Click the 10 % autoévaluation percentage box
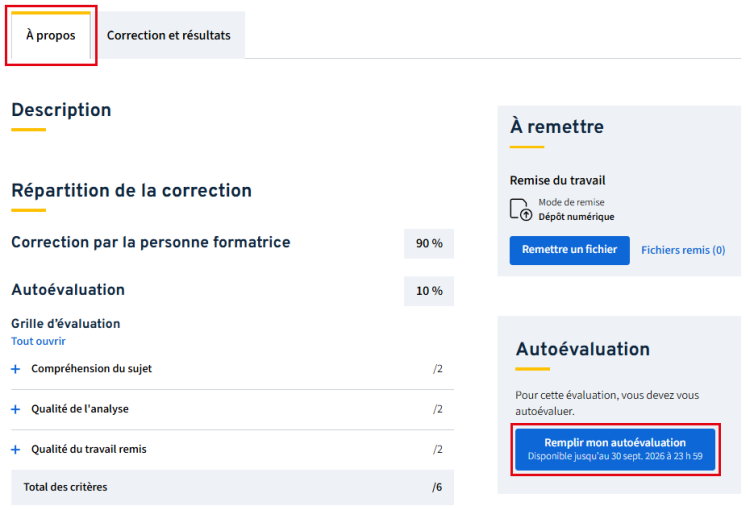Viewport: 750px width, 510px height. click(429, 291)
